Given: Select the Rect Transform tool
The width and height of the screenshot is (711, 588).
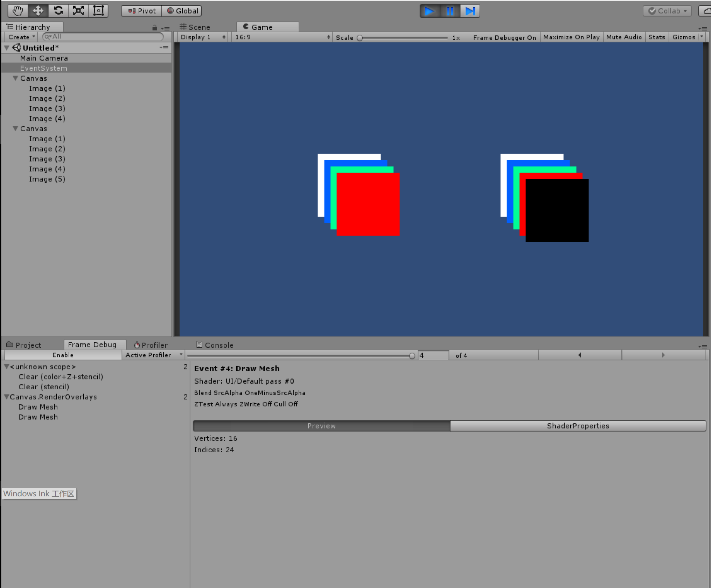Looking at the screenshot, I should click(x=98, y=11).
